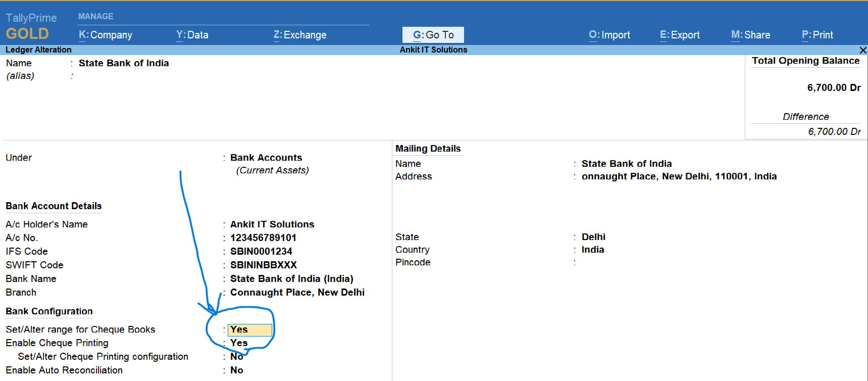Screen dimensions: 868x381
Task: Click the Bank Configuration heading
Action: (49, 311)
